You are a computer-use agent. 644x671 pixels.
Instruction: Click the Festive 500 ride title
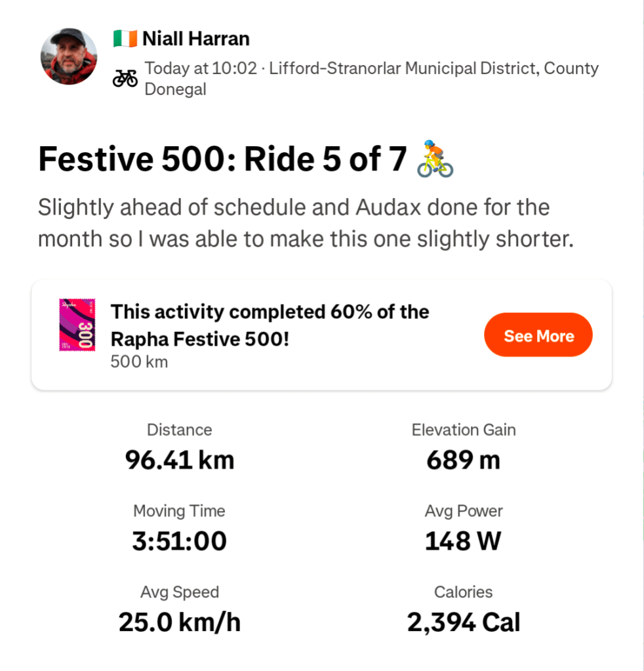point(223,161)
